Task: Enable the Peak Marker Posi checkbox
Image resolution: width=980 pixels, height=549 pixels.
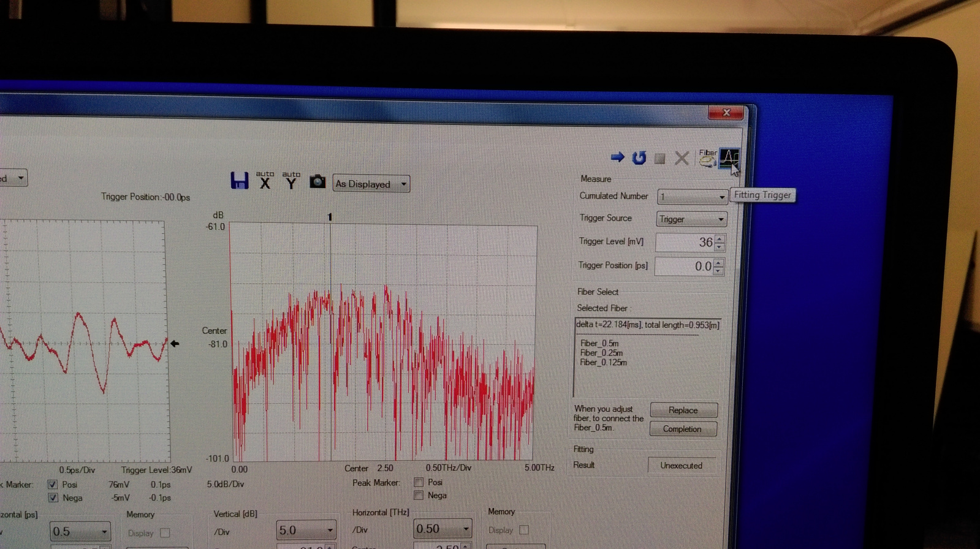Action: click(419, 482)
